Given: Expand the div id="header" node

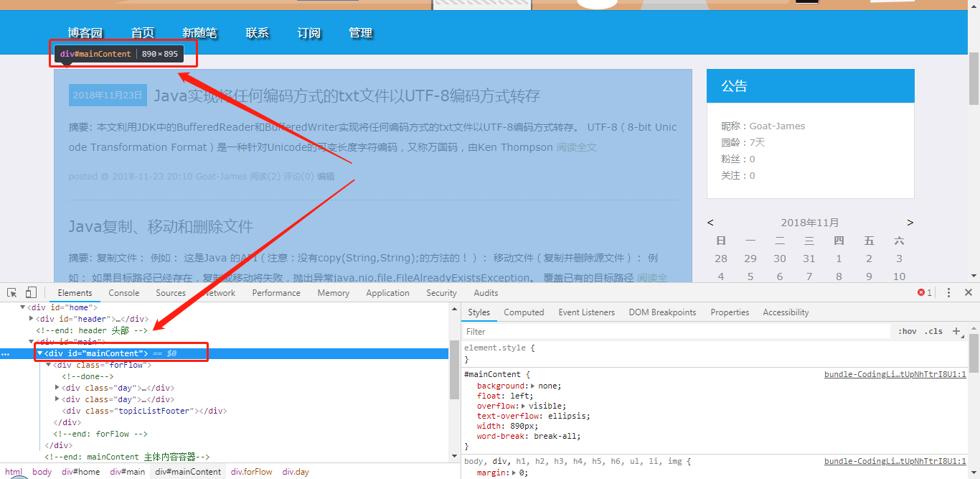Looking at the screenshot, I should pos(32,319).
